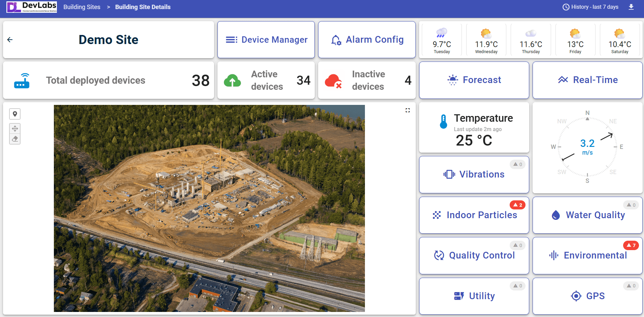This screenshot has height=317, width=644.
Task: Click the Water Quality alert badge
Action: 631,205
